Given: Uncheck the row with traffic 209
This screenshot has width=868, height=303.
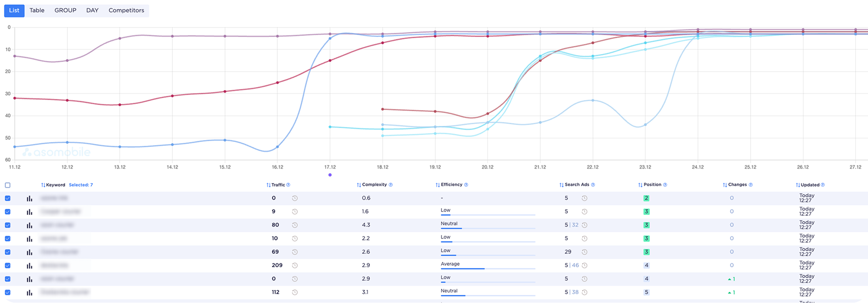Looking at the screenshot, I should (x=8, y=266).
